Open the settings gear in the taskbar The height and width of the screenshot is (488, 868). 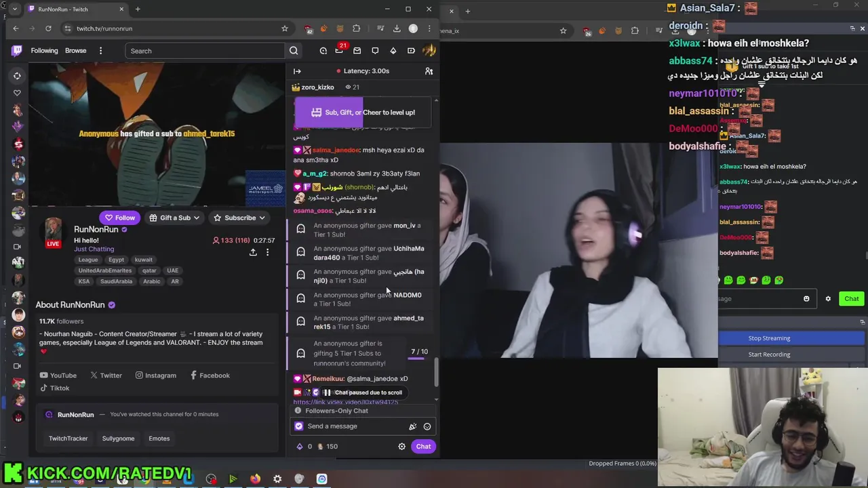coord(277,479)
